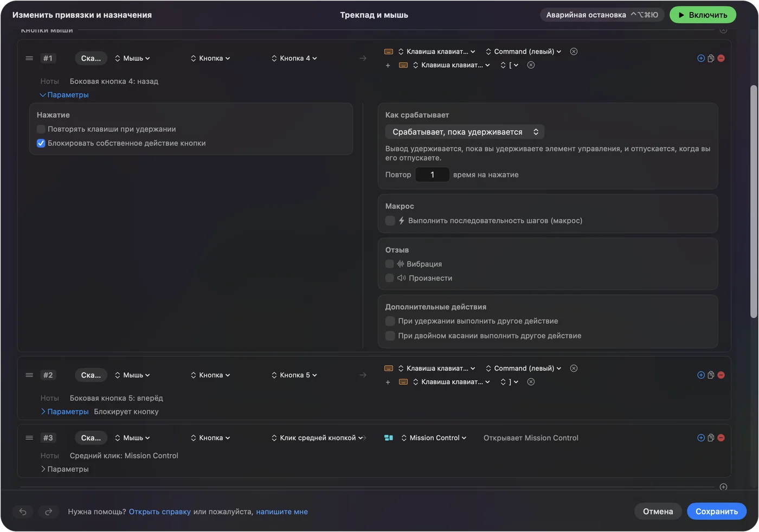Open the Кнопка type dropdown in binding #2
759x532 pixels.
pyautogui.click(x=210, y=375)
